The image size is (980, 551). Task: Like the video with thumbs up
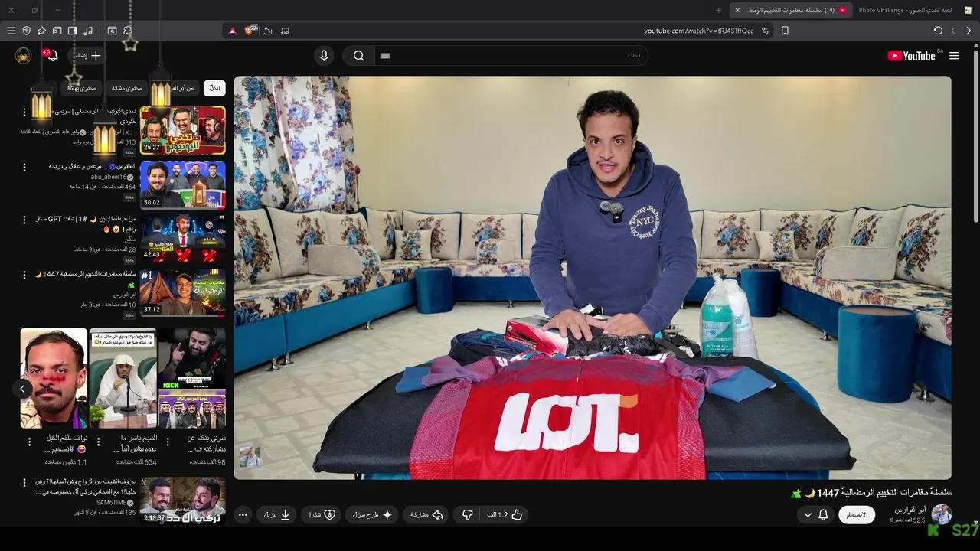[x=506, y=515]
